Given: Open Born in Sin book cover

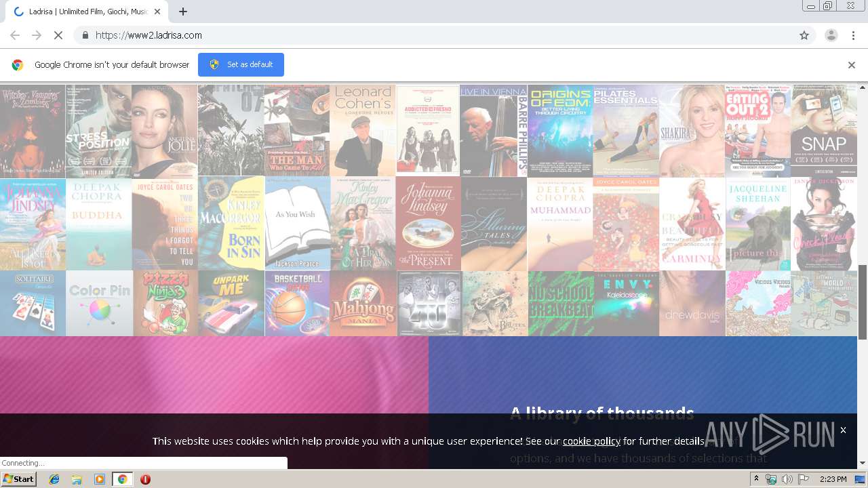Looking at the screenshot, I should tap(231, 224).
